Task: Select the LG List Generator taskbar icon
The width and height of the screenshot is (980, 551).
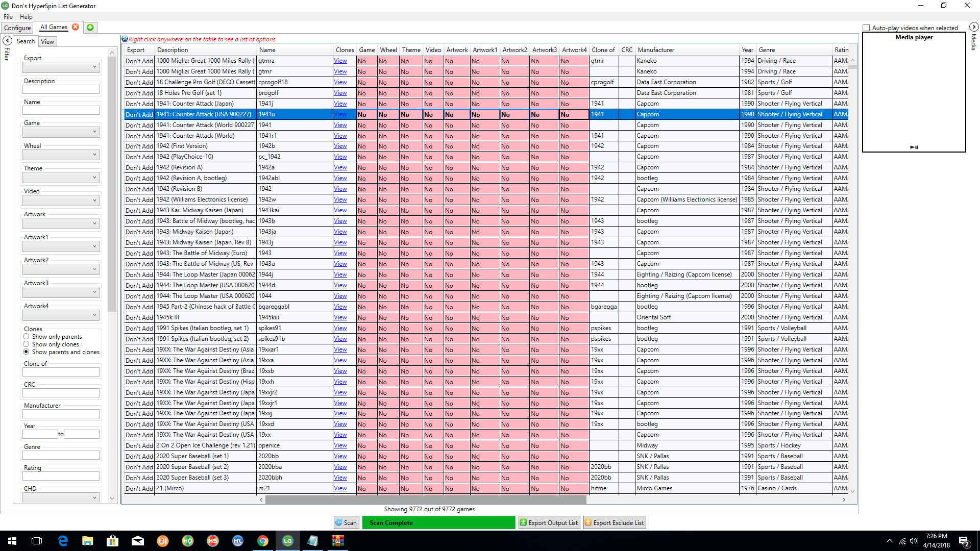Action: click(288, 541)
